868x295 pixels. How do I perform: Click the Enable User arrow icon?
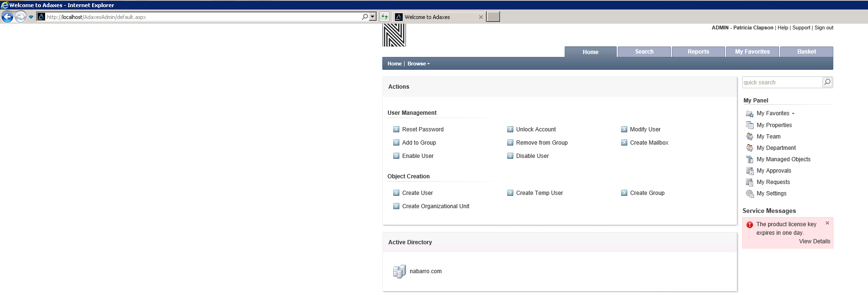point(396,156)
